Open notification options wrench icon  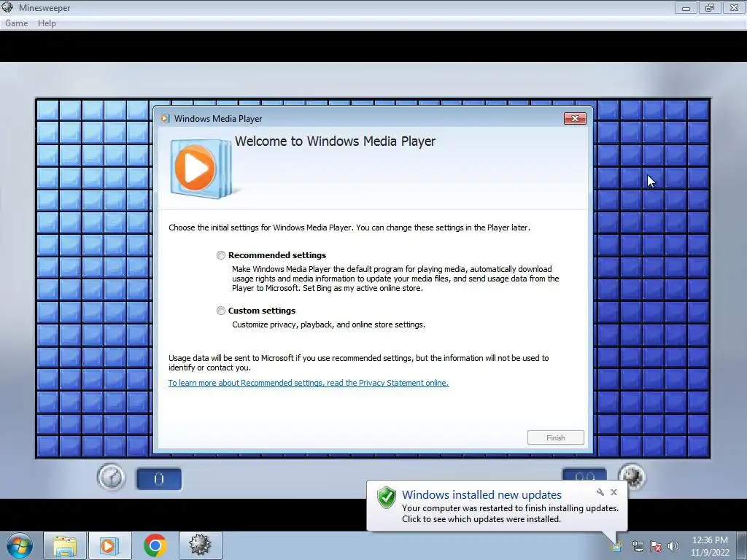[600, 492]
